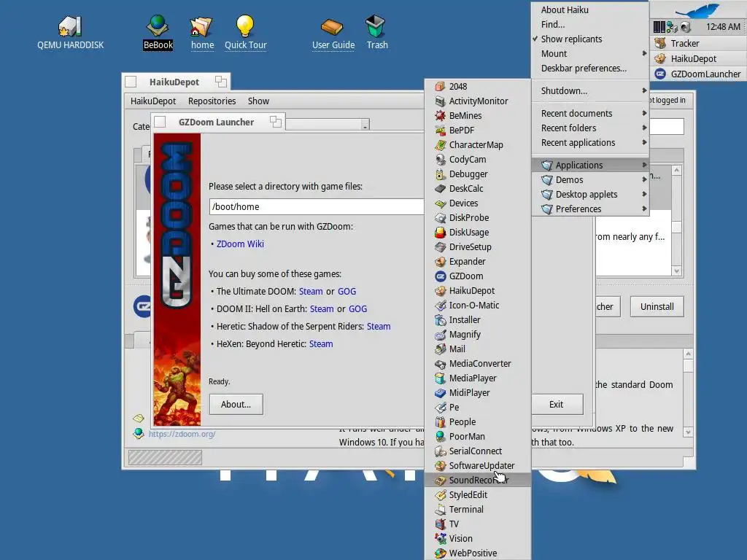Screen dimensions: 747x560
Task: Visit the zdoom.org URL in HaikuDepot
Action: [182, 434]
